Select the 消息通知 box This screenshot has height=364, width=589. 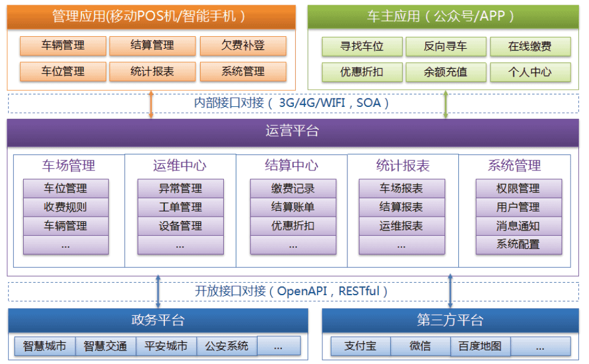click(519, 226)
